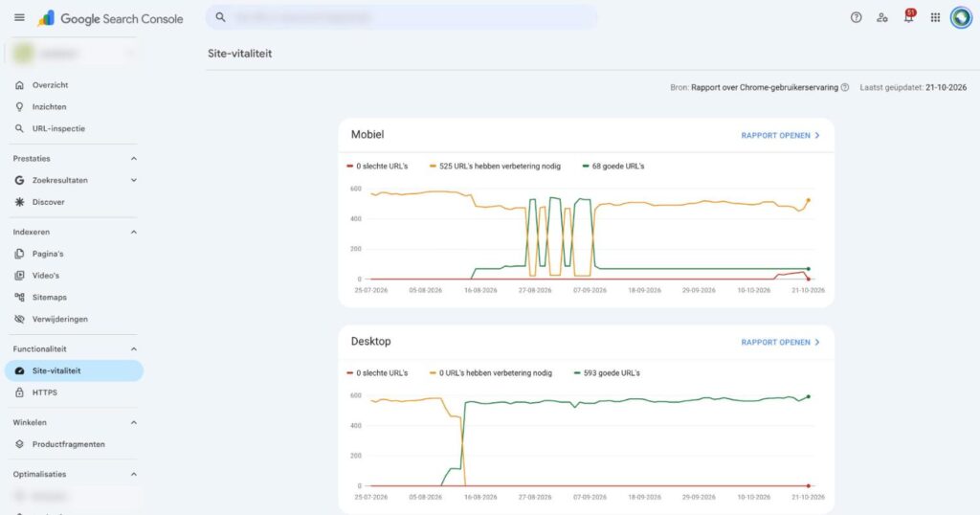Screen dimensions: 980x515
Task: Click Mobiel chart orange endpoint marker
Action: pyautogui.click(x=809, y=201)
